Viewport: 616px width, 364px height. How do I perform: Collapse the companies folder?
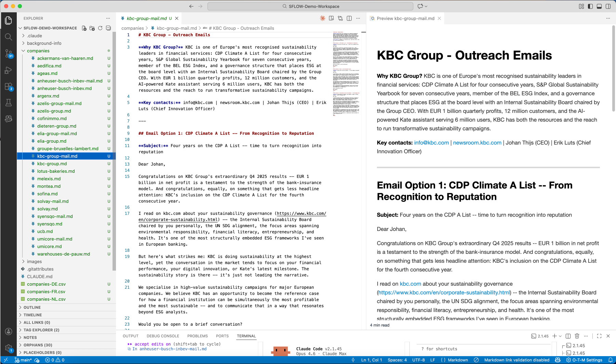coord(38,51)
